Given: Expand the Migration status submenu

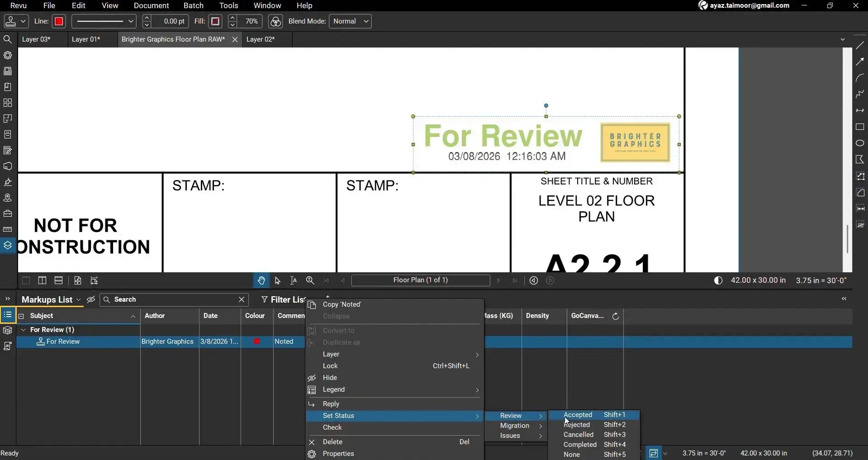Looking at the screenshot, I should [516, 426].
